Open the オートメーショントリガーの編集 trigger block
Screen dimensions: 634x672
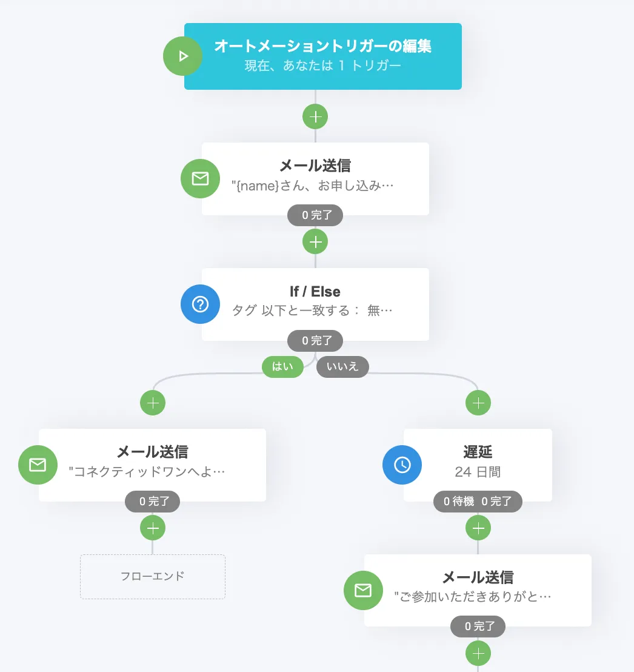click(x=323, y=56)
